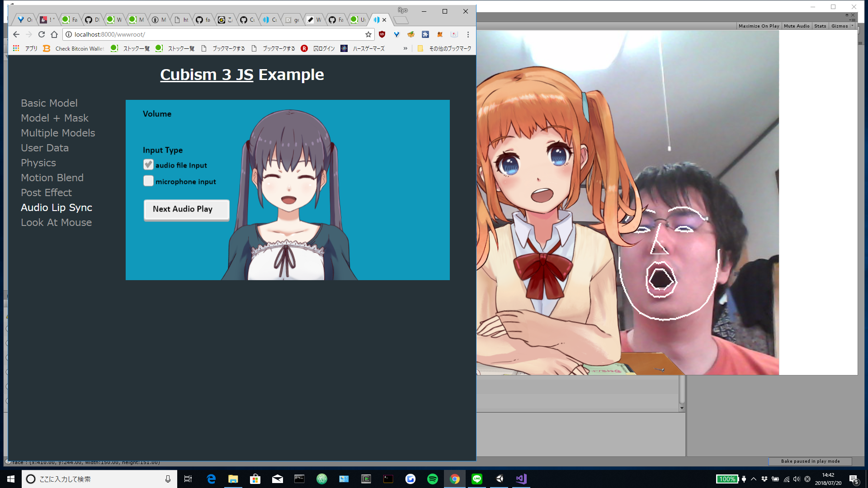Bookmark this page with the star icon
This screenshot has width=868, height=488.
368,34
